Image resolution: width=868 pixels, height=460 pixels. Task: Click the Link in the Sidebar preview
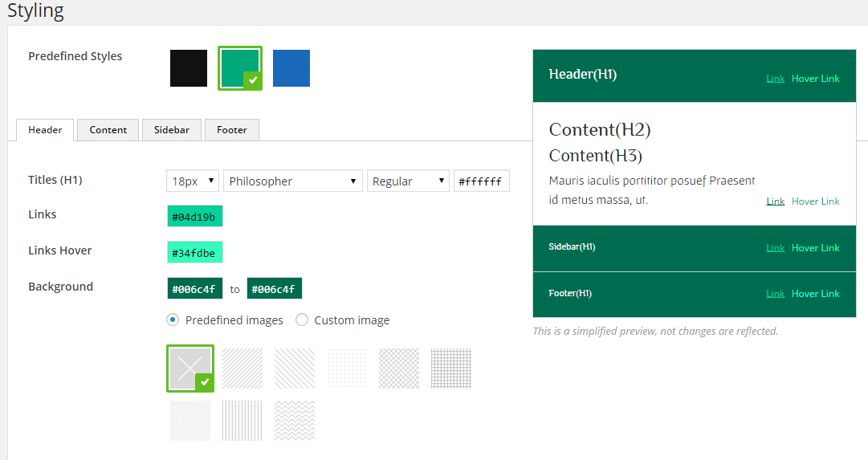tap(775, 248)
